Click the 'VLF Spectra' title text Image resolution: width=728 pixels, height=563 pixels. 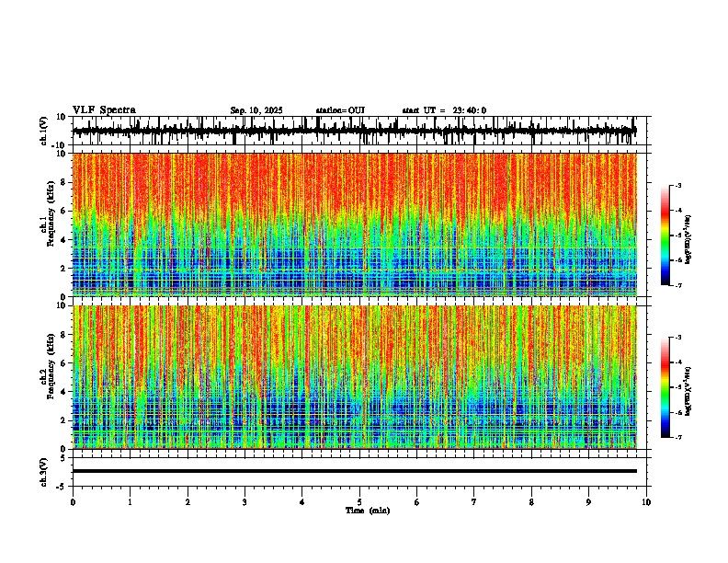click(x=104, y=110)
